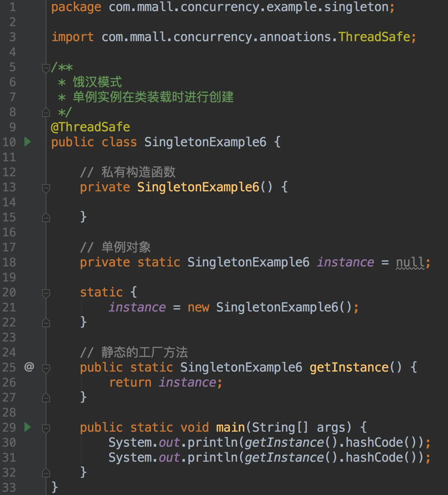Click the fold end marker of static block
This screenshot has width=448, height=495.
[x=46, y=322]
